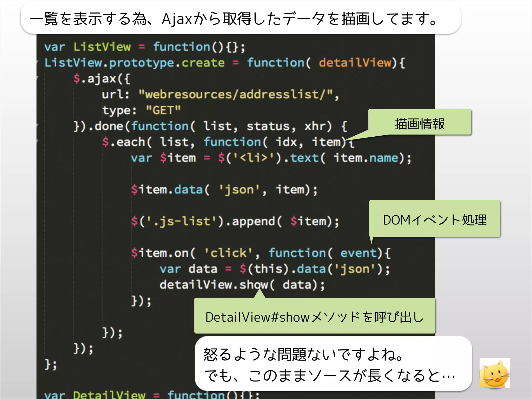Click 'item.name' in the text() call
Image resolution: width=532 pixels, height=399 pixels.
point(366,158)
